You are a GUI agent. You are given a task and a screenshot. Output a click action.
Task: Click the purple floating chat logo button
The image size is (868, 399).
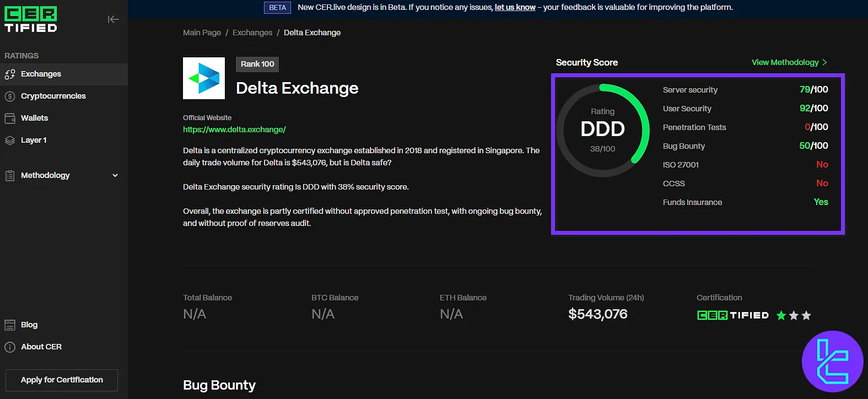(833, 362)
